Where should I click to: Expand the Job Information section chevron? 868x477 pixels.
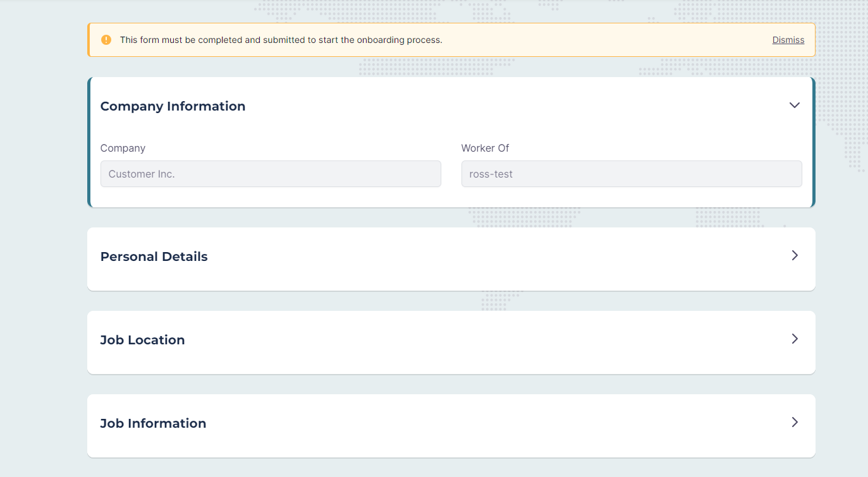795,422
